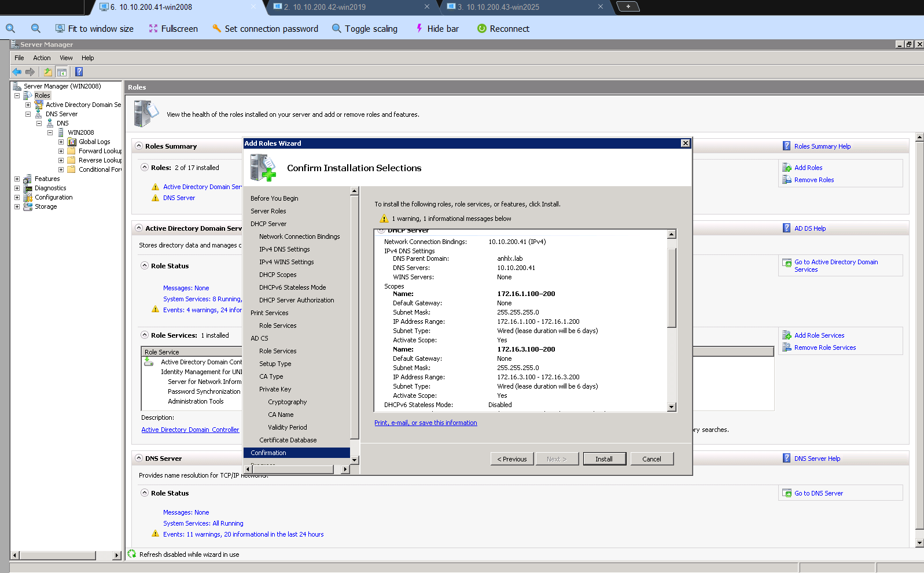Click the wizard step list down scroll arrow
924x573 pixels.
(x=355, y=460)
